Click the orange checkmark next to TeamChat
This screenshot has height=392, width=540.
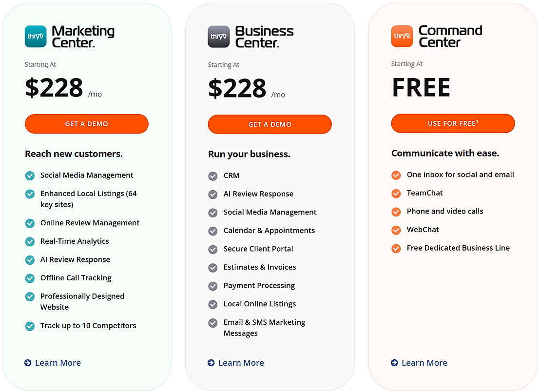396,193
